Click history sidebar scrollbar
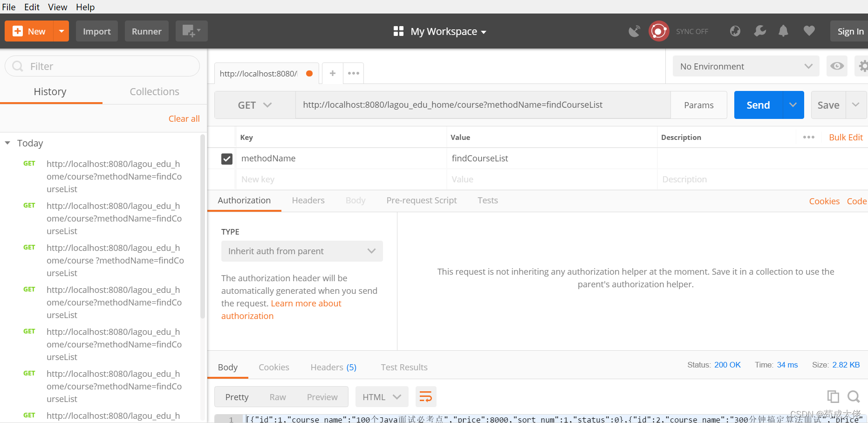 point(203,226)
